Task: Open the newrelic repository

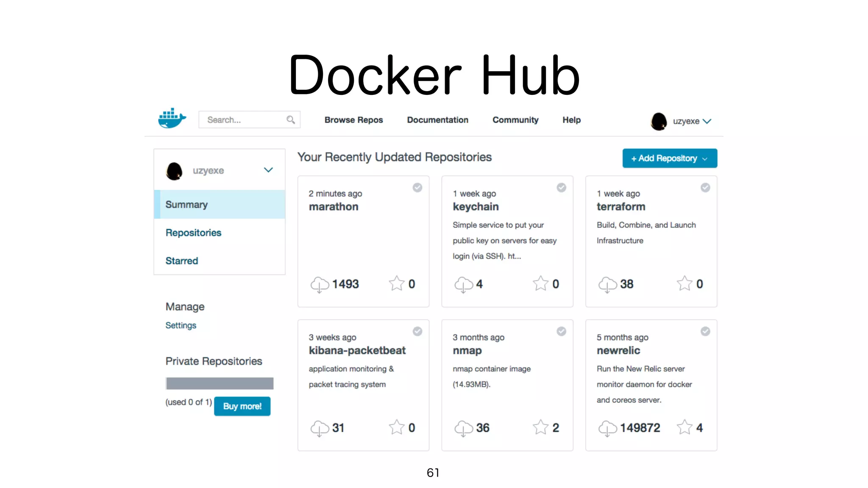Action: point(618,350)
